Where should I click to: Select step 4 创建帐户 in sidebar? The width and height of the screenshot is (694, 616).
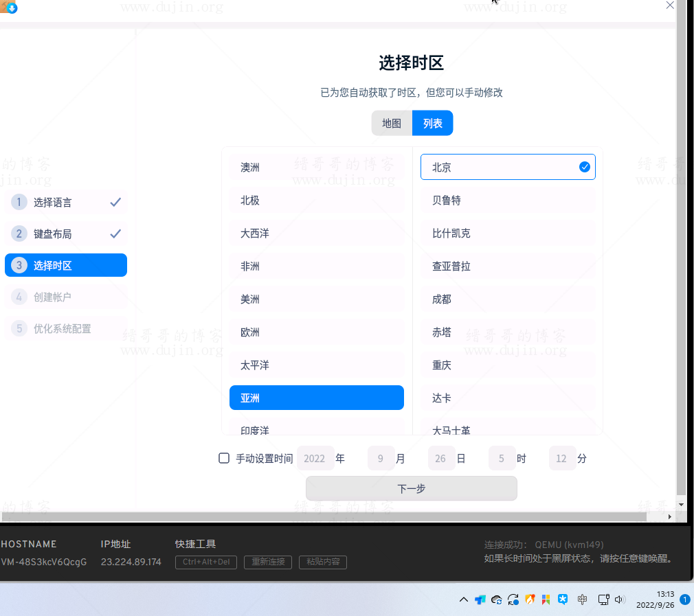point(66,297)
